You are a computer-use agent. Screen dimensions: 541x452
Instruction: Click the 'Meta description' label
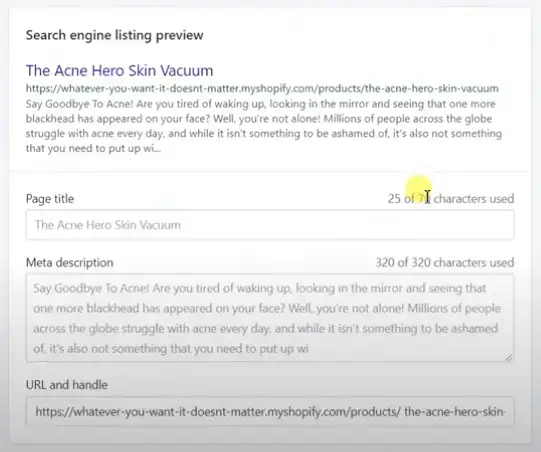69,263
